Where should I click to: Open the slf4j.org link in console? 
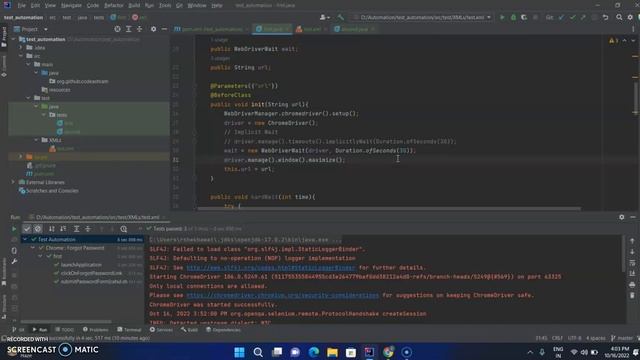271,268
